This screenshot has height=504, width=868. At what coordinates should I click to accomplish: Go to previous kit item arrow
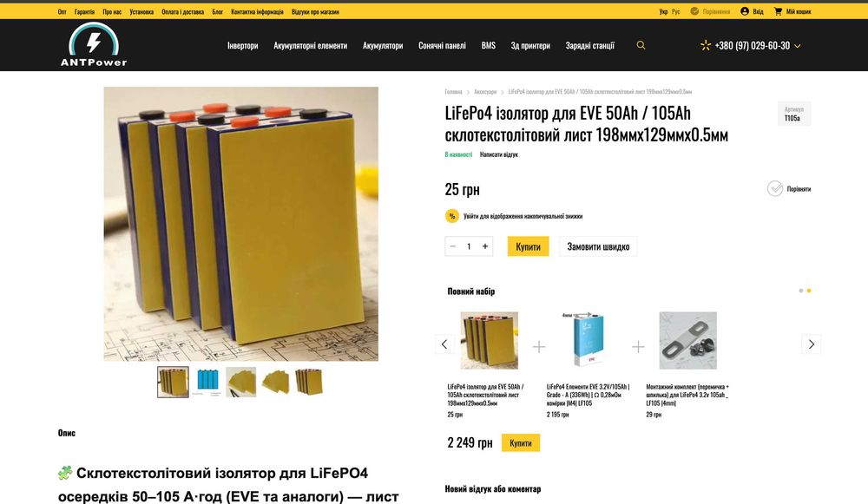tap(444, 344)
